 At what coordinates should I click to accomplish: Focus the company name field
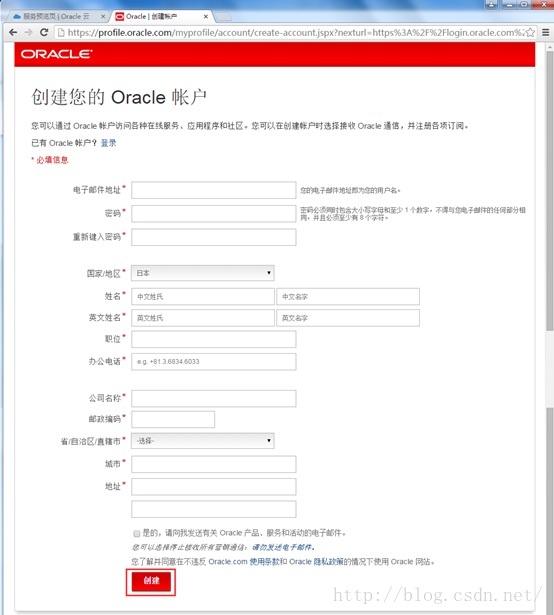pyautogui.click(x=213, y=398)
